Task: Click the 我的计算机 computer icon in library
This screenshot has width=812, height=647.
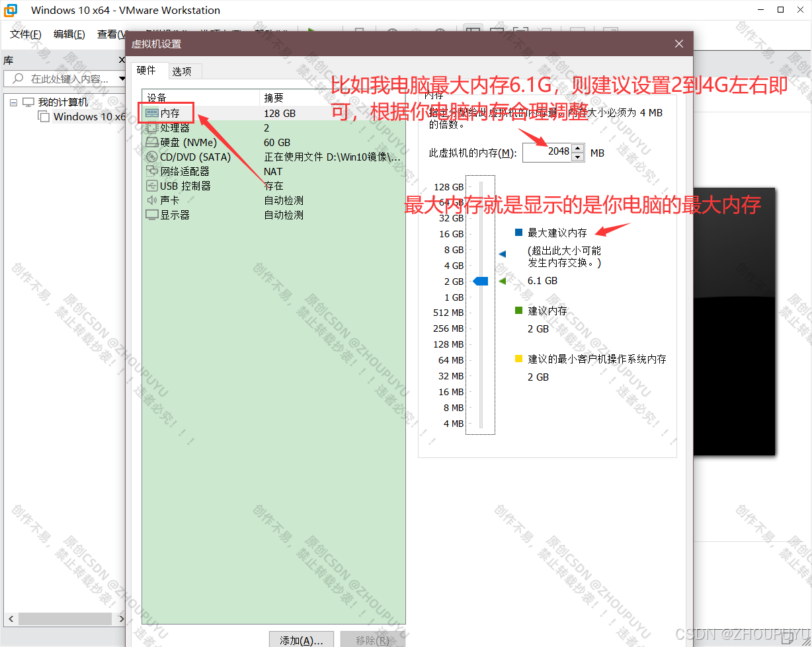Action: [x=28, y=102]
